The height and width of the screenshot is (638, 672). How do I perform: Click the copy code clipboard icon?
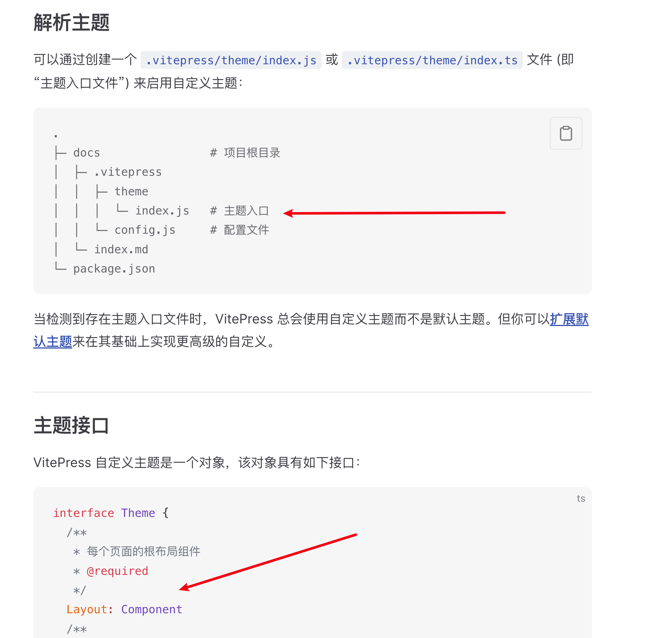point(566,133)
